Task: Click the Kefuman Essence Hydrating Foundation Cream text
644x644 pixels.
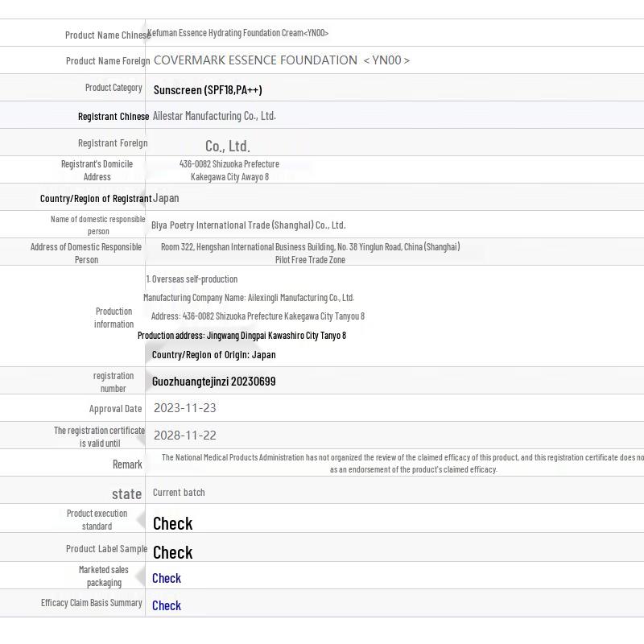Action: point(237,33)
